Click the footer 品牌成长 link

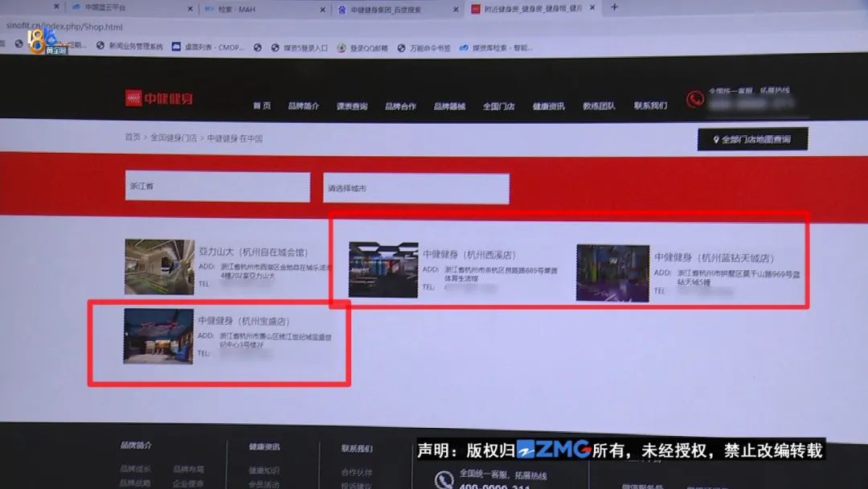[135, 469]
